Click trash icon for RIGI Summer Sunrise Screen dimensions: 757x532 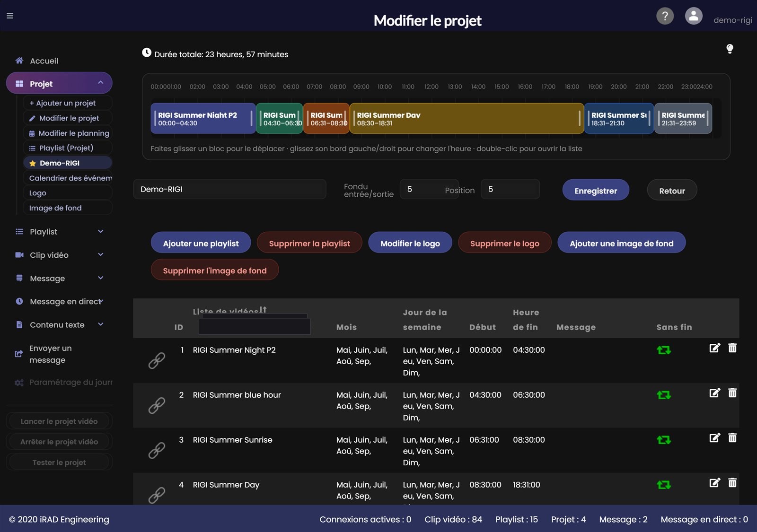tap(732, 438)
